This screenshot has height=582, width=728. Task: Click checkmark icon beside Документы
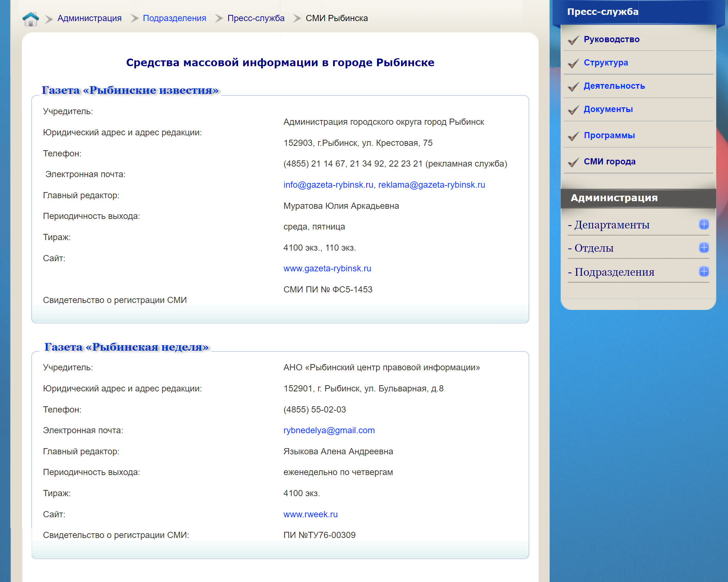click(x=573, y=110)
